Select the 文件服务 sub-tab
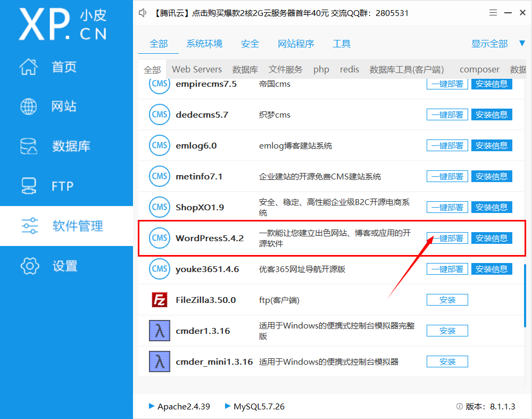The height and width of the screenshot is (419, 532). (x=286, y=69)
